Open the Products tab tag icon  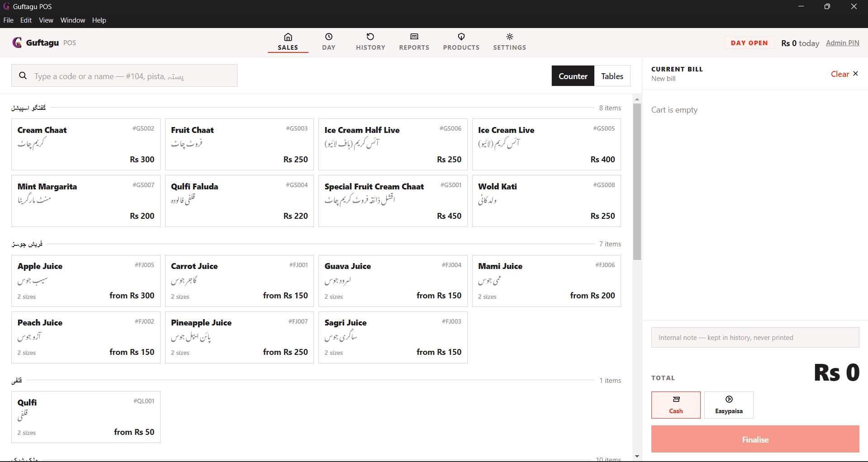tap(461, 37)
